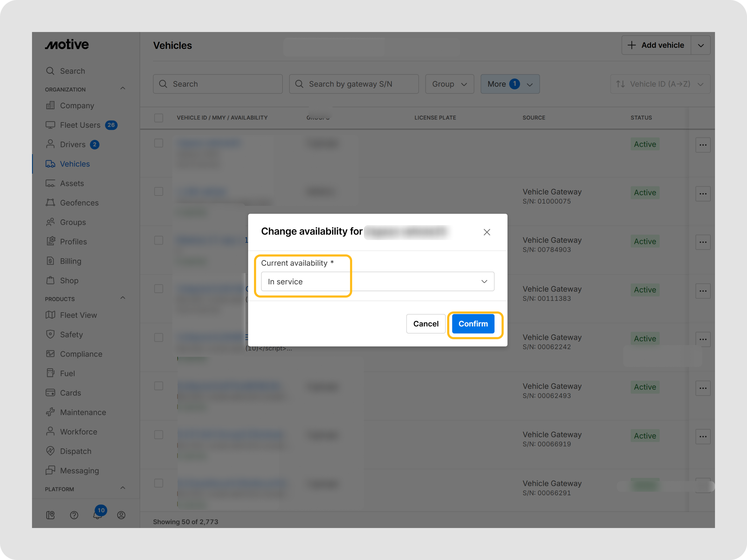
Task: Open row actions for S/N 01000075
Action: pos(703,194)
